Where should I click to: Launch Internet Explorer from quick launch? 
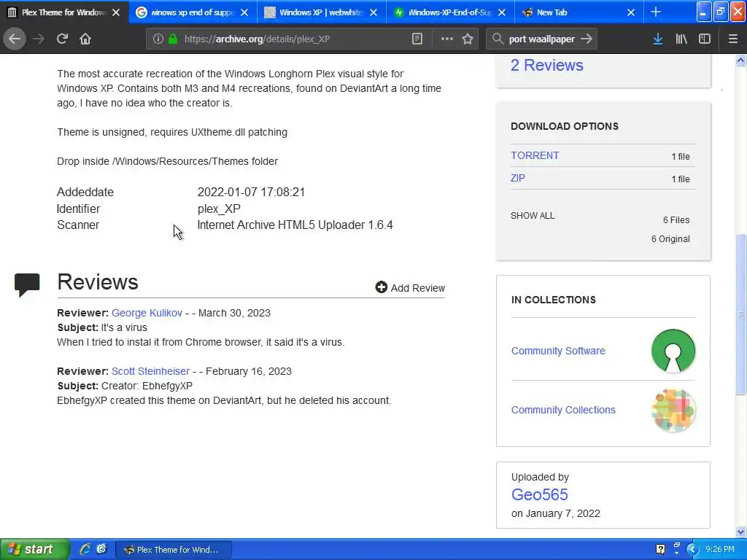[x=85, y=550]
